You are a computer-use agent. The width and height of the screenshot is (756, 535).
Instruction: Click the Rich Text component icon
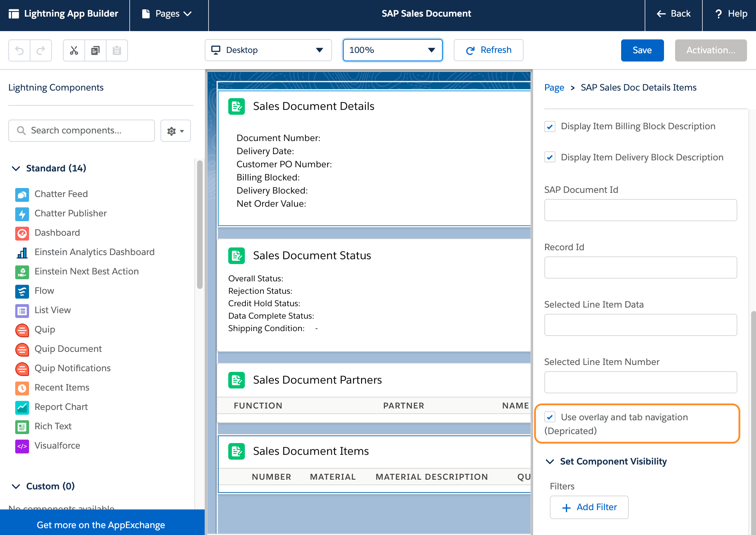click(22, 427)
